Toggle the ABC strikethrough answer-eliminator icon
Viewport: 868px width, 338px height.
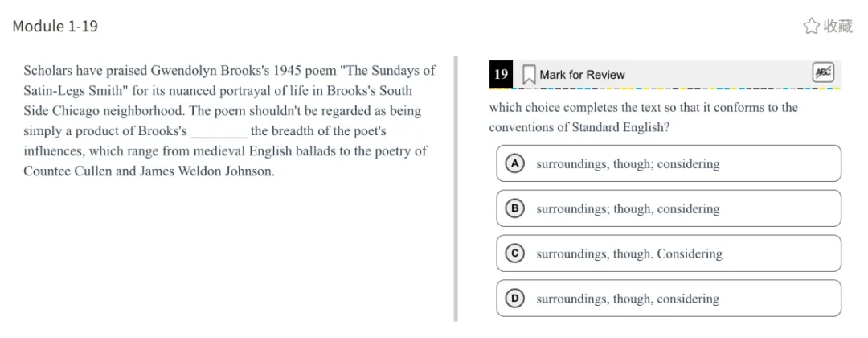click(823, 73)
